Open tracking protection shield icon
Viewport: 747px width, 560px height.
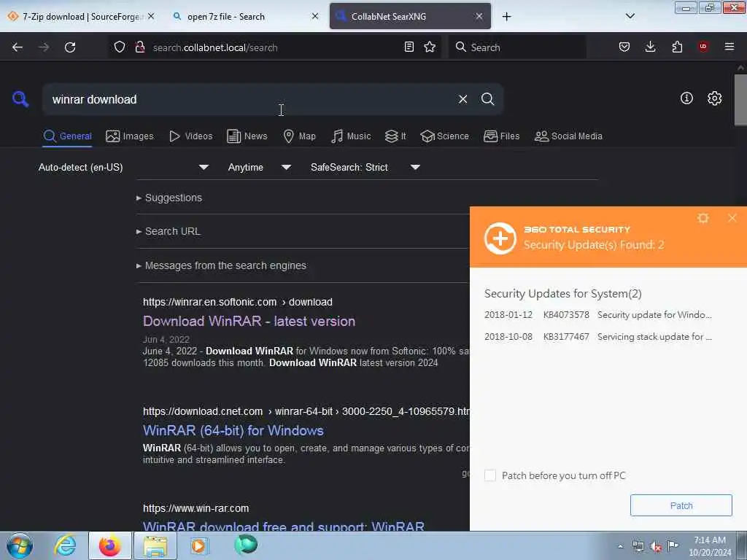click(x=120, y=47)
